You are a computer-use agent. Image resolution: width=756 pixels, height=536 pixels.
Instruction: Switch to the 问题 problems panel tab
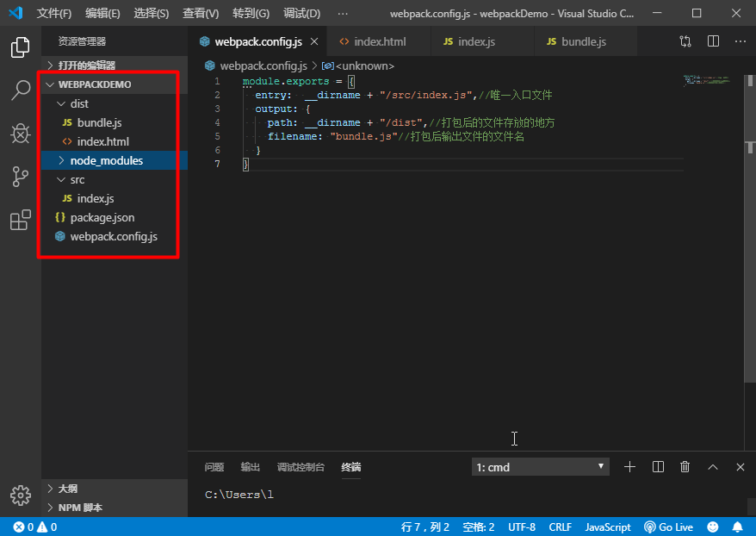click(214, 467)
